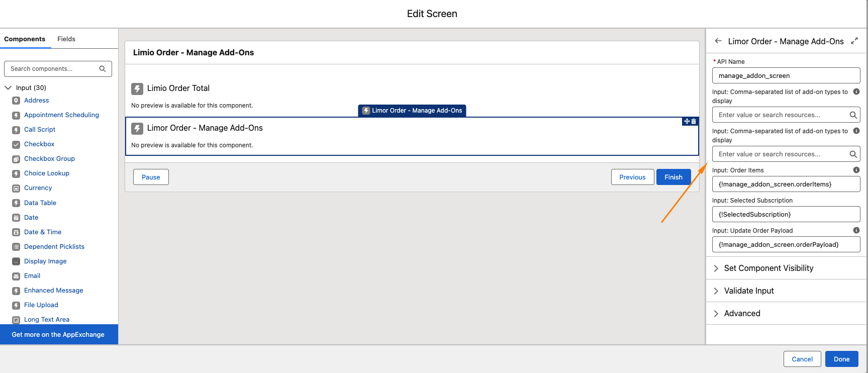Select the Data Table component icon
This screenshot has height=373, width=868.
pyautogui.click(x=16, y=203)
